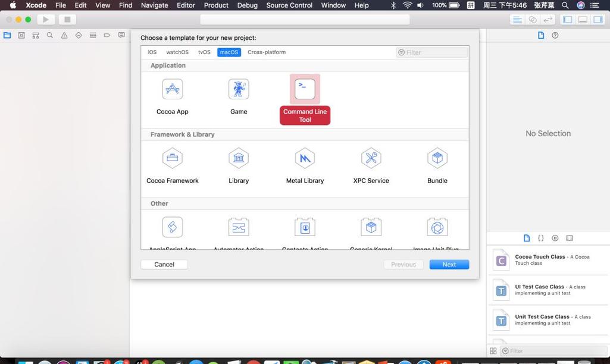Open the Debug navigator icon
The image size is (610, 364).
[93, 36]
